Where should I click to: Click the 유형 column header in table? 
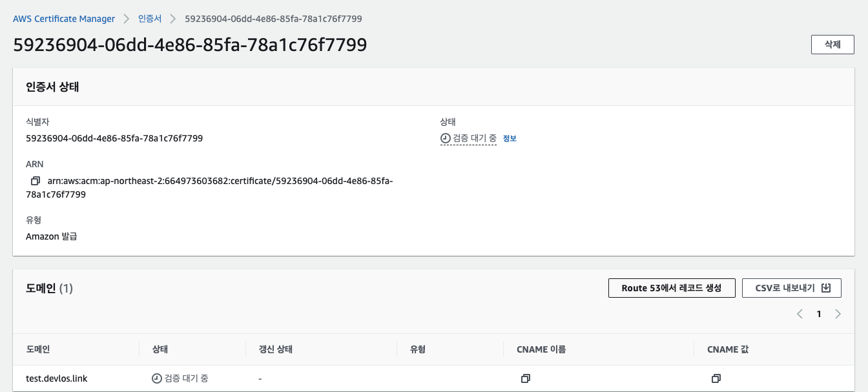click(418, 349)
